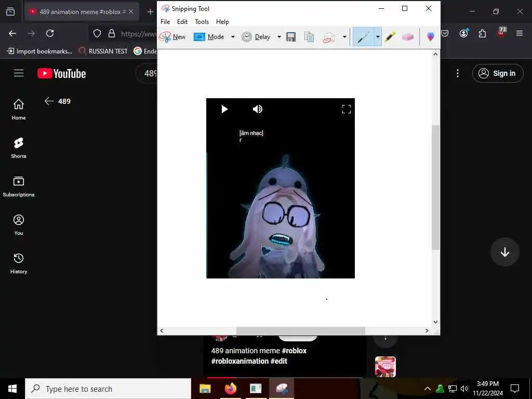Viewport: 532px width, 399px height.
Task: Open the Help menu
Action: tap(222, 22)
